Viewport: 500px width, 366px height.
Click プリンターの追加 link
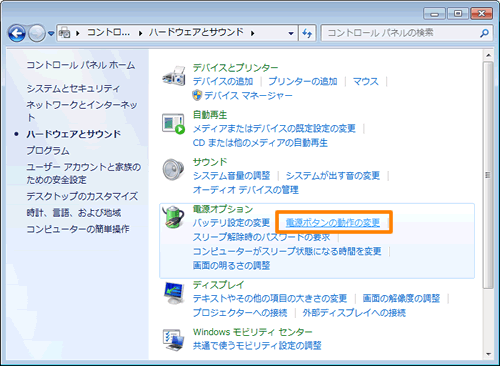pos(303,81)
